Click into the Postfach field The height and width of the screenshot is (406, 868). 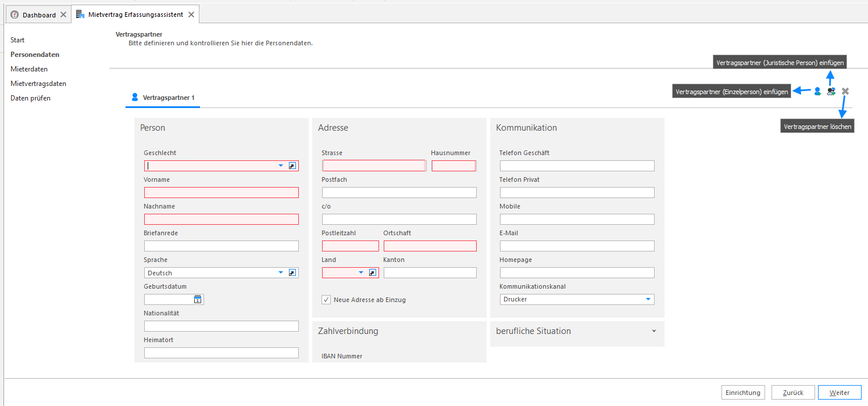(x=399, y=192)
